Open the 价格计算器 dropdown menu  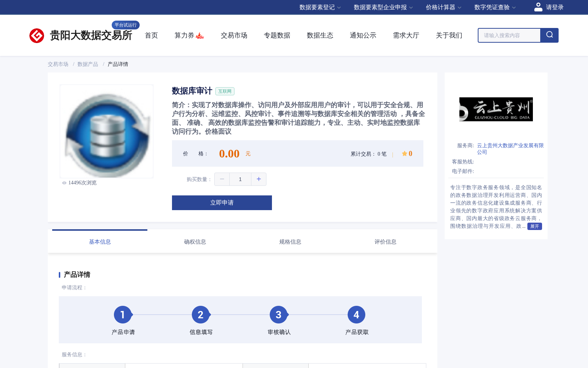pos(444,7)
